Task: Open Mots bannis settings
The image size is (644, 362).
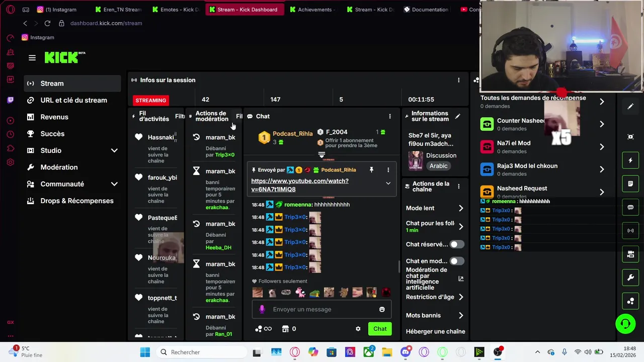Action: (x=435, y=315)
